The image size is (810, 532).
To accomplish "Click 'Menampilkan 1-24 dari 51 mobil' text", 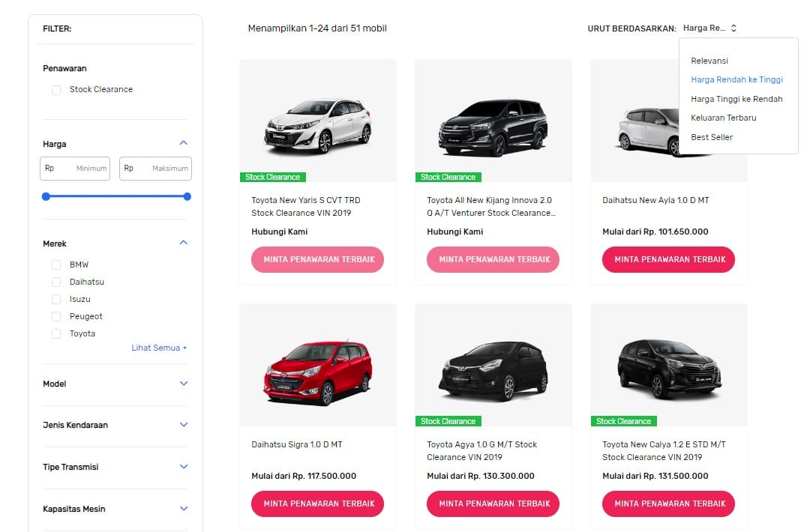I will (x=317, y=28).
